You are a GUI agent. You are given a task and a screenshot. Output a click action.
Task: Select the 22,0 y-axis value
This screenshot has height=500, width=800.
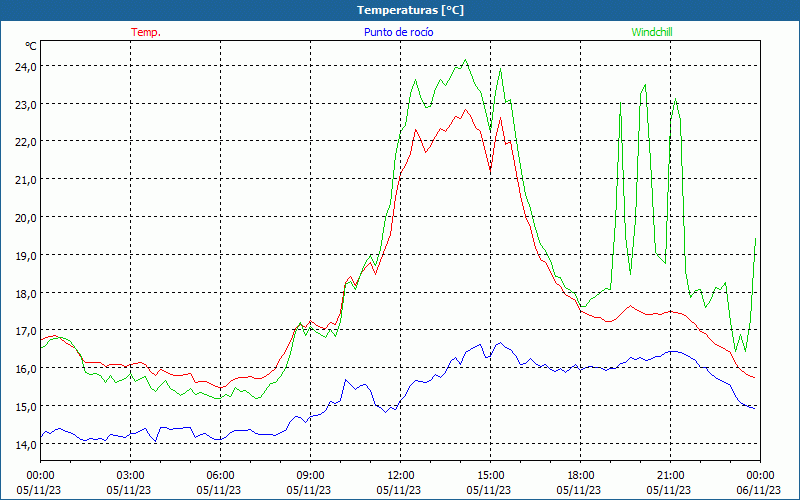pyautogui.click(x=26, y=142)
